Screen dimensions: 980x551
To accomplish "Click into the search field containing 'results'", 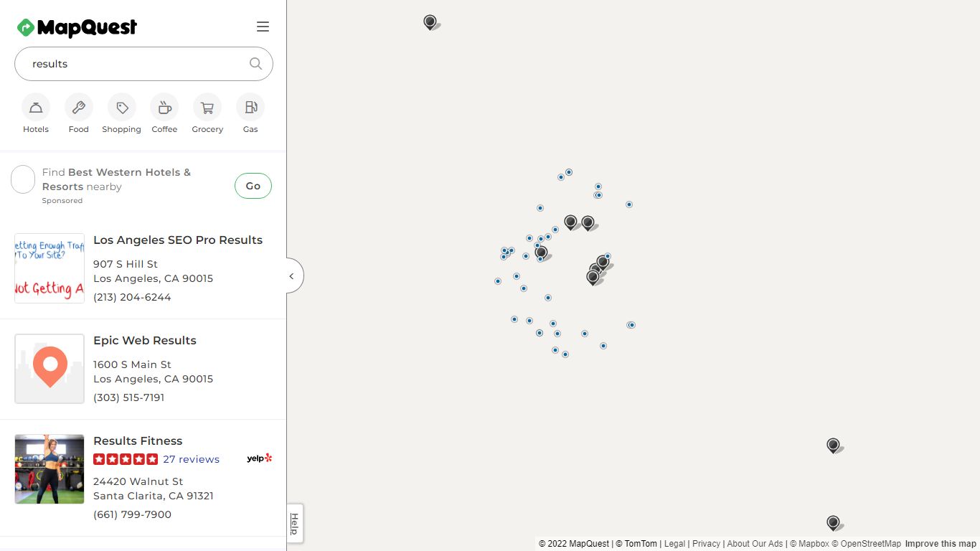I will pos(136,64).
